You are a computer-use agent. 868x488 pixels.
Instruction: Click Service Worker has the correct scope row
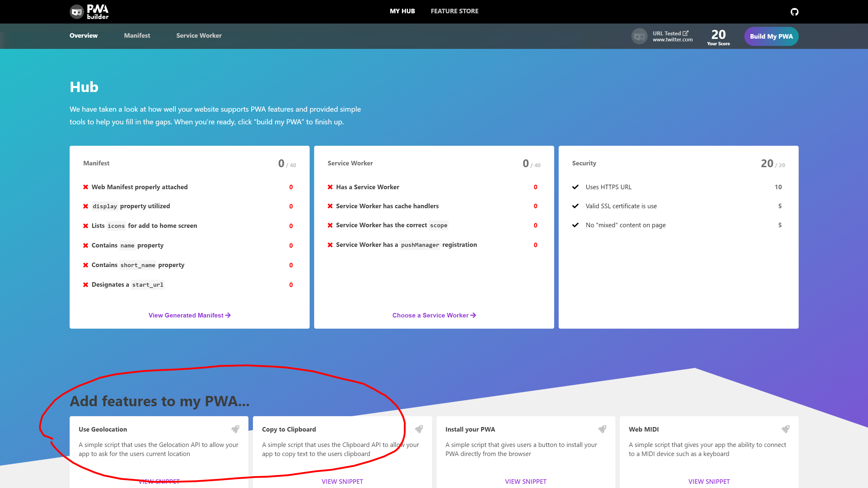tap(432, 225)
